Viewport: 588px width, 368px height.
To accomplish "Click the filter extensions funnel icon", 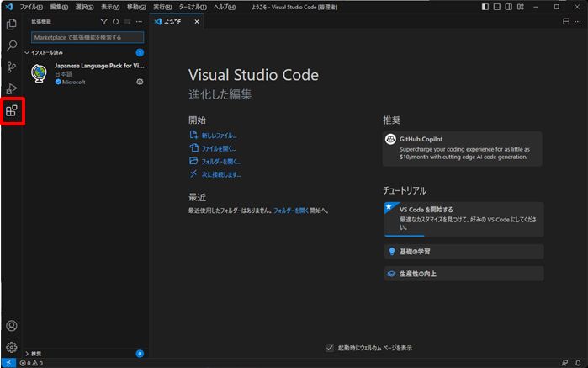I will tap(103, 22).
